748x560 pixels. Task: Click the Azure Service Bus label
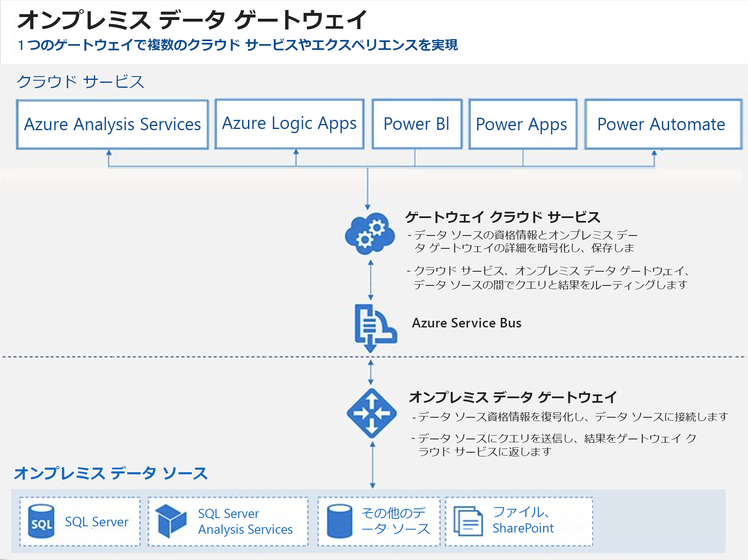[466, 323]
